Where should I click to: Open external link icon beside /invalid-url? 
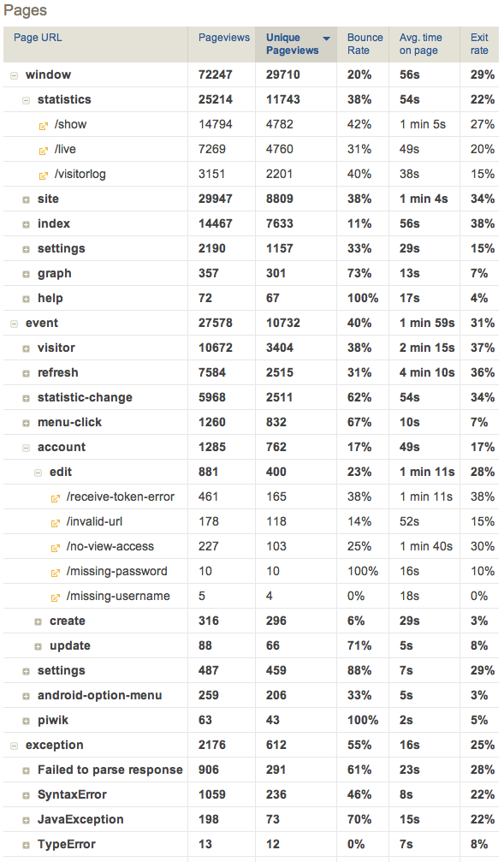(x=56, y=523)
